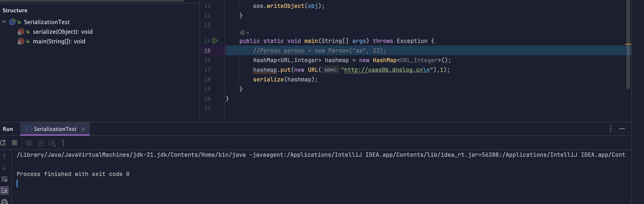Hide the Run tool window

(x=622, y=129)
